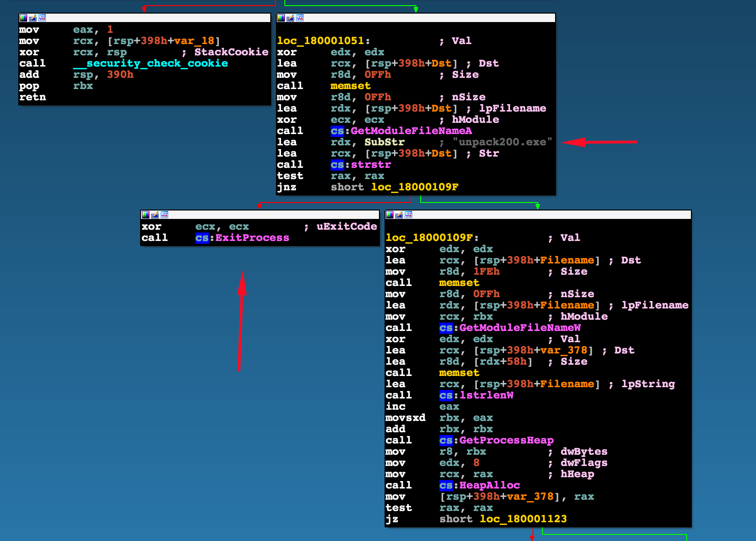Click [rsp+398h+var_378], rax operand

click(517, 496)
